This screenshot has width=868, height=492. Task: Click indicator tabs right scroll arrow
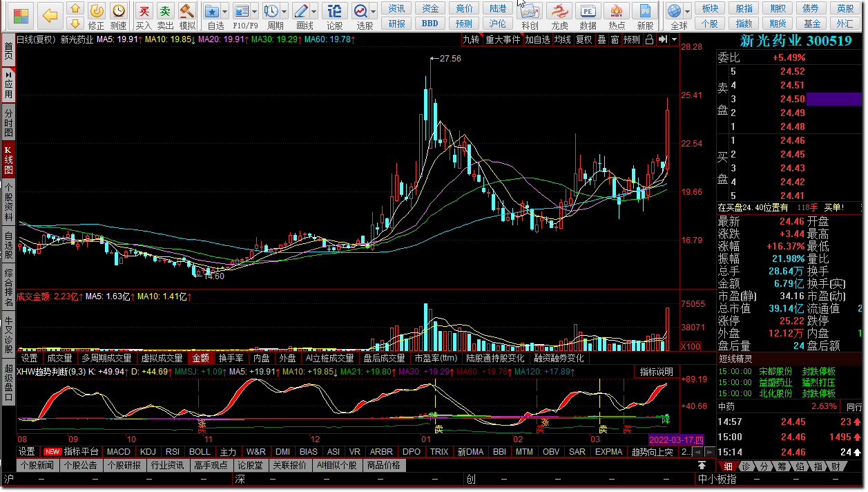click(x=710, y=452)
